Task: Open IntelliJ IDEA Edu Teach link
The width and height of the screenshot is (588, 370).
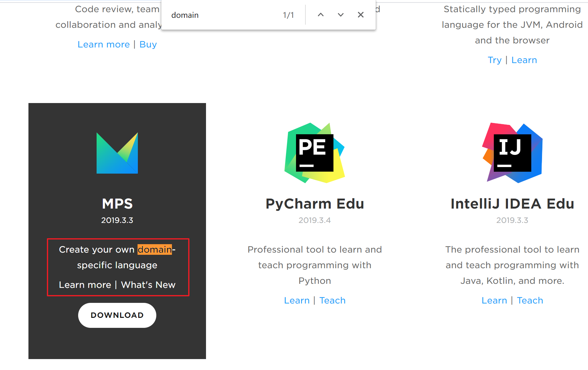Action: coord(530,300)
